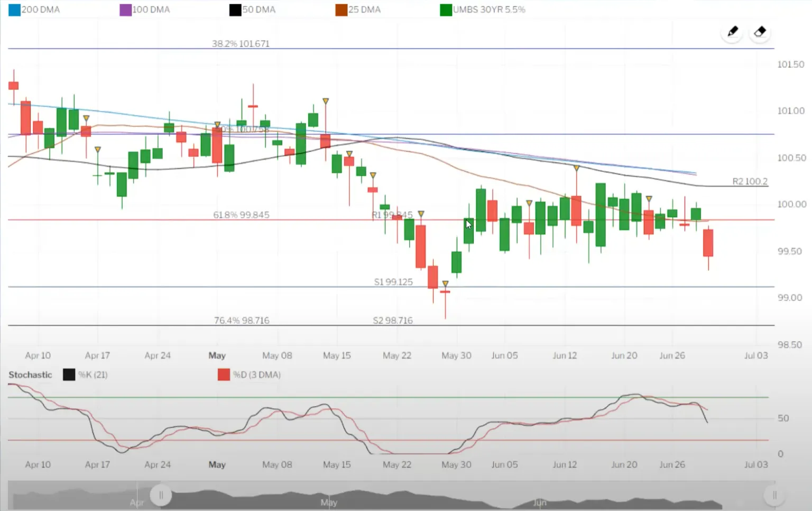Toggle the 200 DMA legend swatch
Image resolution: width=812 pixels, height=511 pixels.
click(14, 10)
